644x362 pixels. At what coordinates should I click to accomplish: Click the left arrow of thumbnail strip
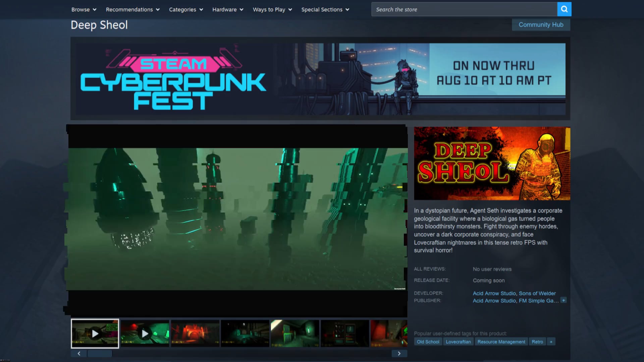[79, 353]
